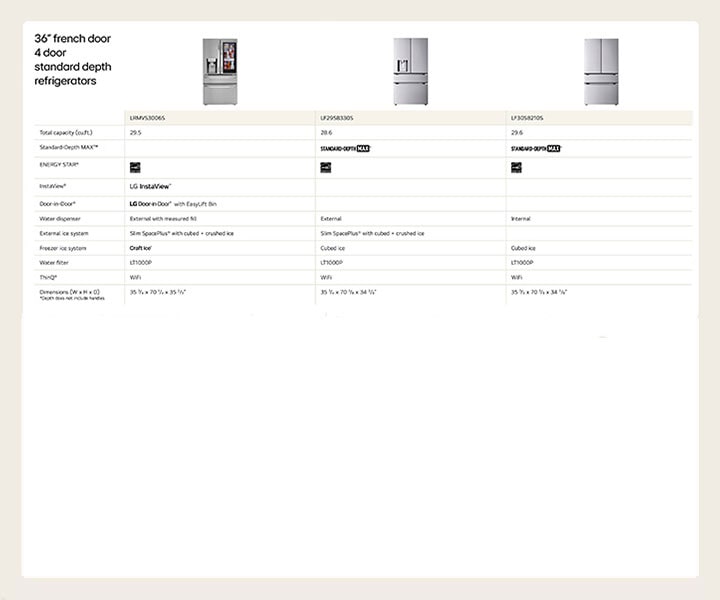Click the 'Water filter' row label
The width and height of the screenshot is (720, 600).
point(54,263)
